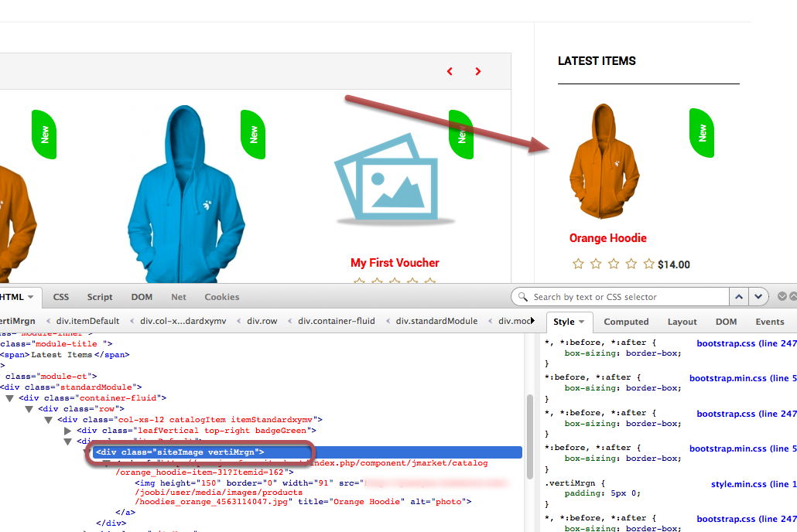Jump to next search match with down arrow
Image resolution: width=797 pixels, height=532 pixels.
(758, 297)
